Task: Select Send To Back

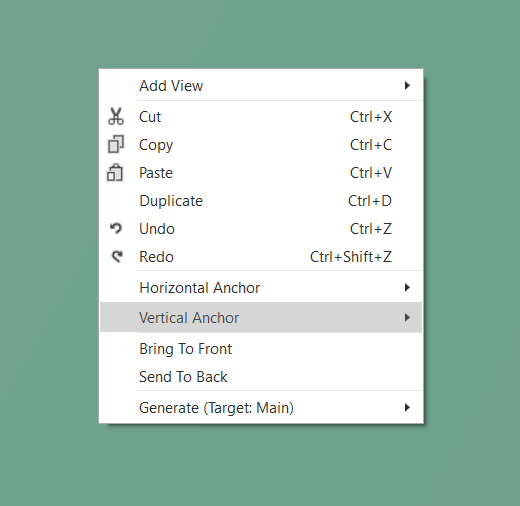Action: click(261, 377)
